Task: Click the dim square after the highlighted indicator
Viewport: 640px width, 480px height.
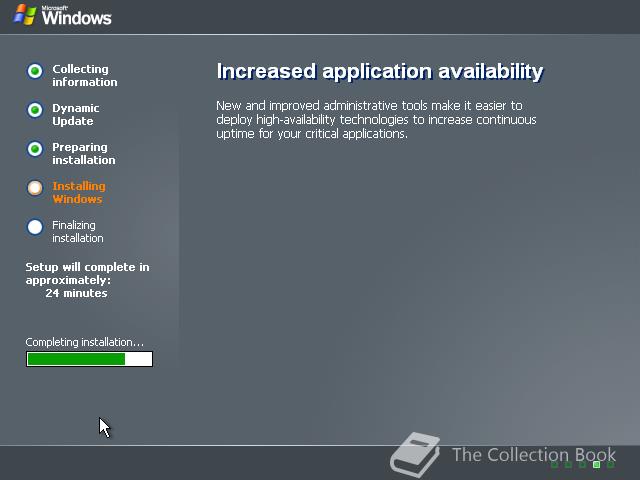Action: point(611,464)
